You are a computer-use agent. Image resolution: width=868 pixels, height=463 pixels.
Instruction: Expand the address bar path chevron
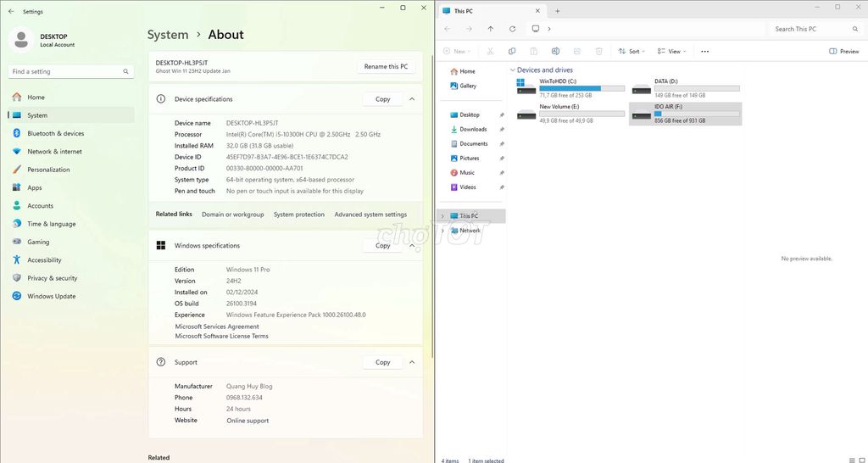click(549, 29)
